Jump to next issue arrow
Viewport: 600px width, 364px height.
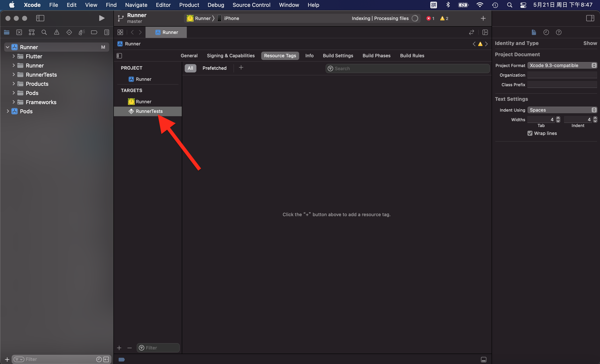coord(486,44)
